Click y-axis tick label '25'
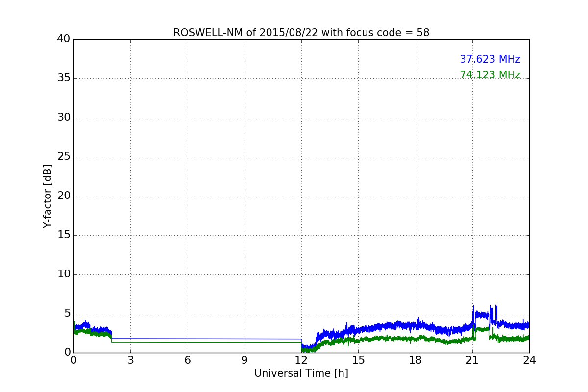 tap(64, 156)
